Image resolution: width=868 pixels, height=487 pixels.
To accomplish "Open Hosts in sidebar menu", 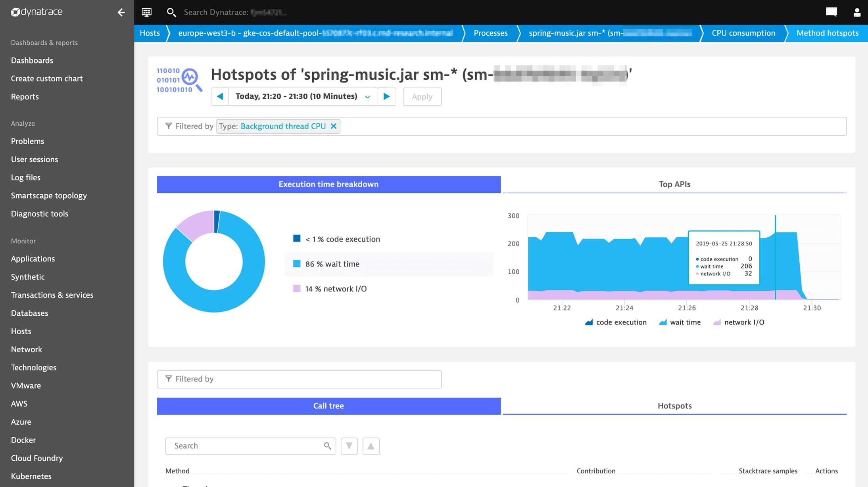I will (21, 331).
